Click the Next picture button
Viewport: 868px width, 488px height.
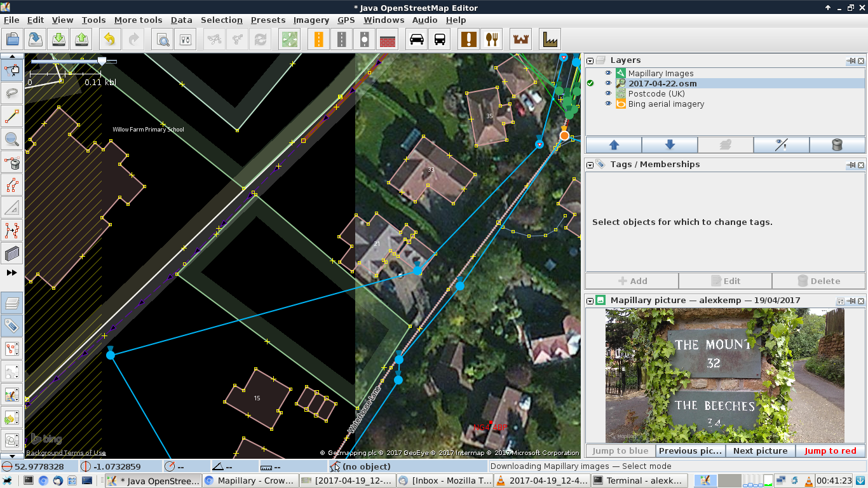(x=760, y=451)
